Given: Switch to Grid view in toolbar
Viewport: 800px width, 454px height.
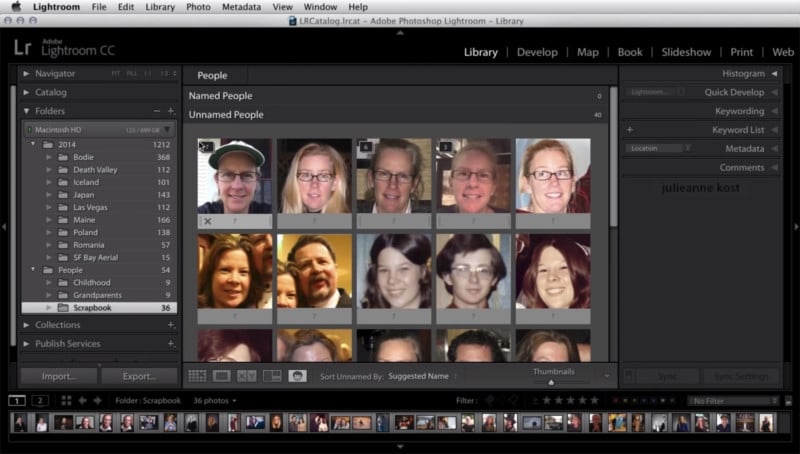Looking at the screenshot, I should tap(197, 376).
